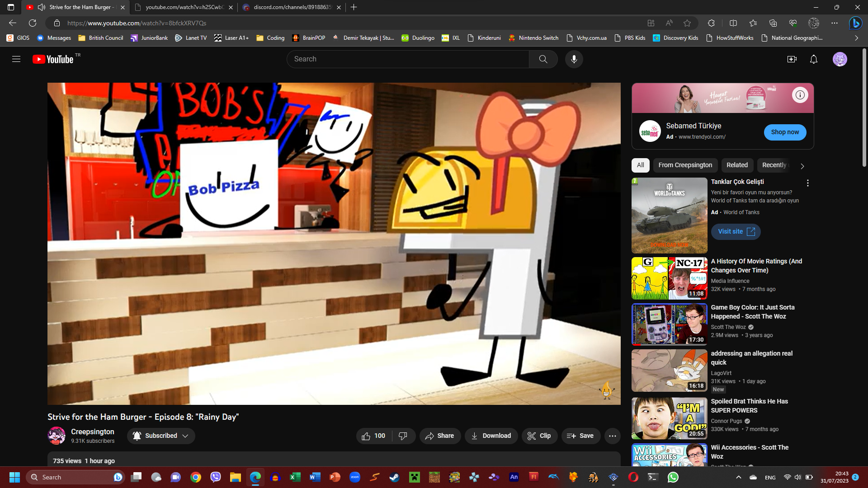Viewport: 868px width, 488px height.
Task: Select the From Creepsington chip
Action: point(685,165)
